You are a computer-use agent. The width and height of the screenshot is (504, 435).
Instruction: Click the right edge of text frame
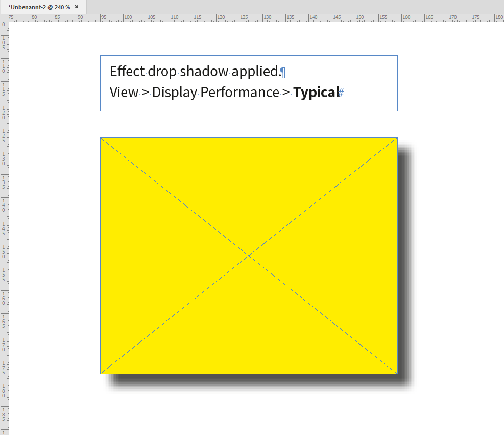pyautogui.click(x=397, y=83)
